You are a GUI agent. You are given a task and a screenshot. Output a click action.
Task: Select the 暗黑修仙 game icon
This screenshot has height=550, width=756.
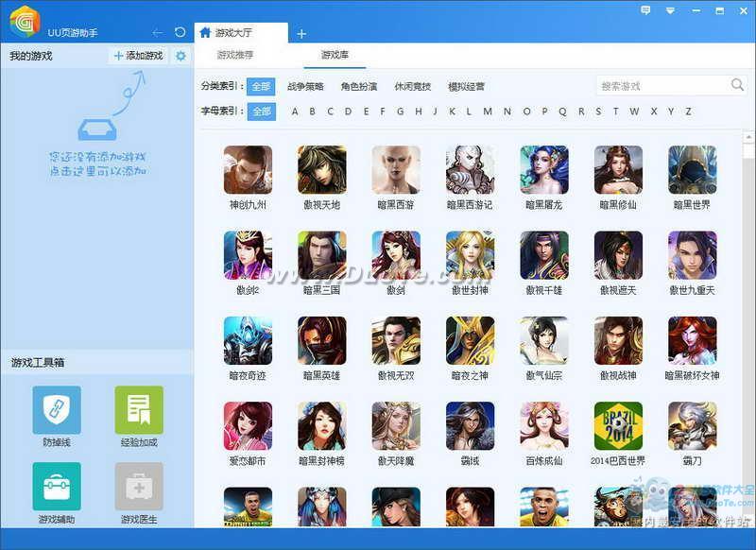point(618,170)
